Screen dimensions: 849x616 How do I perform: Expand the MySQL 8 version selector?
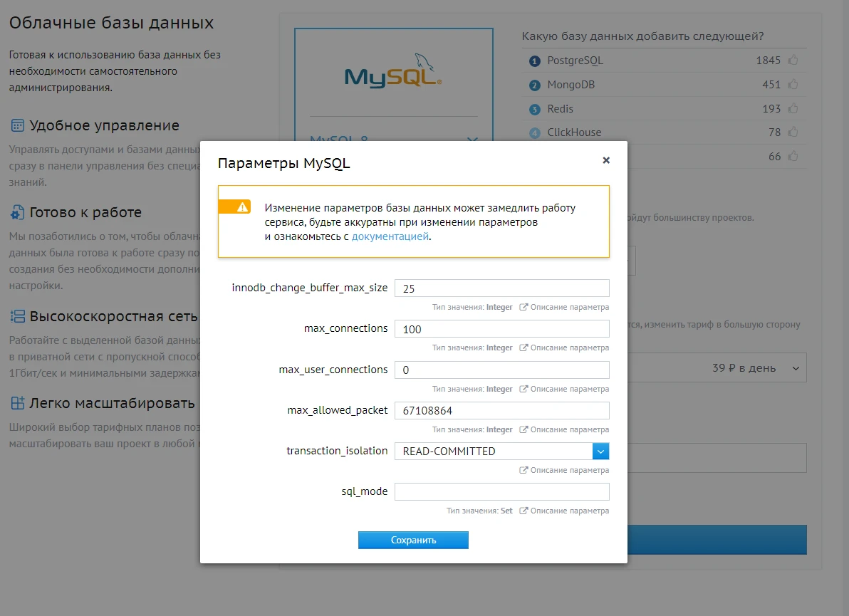point(472,140)
